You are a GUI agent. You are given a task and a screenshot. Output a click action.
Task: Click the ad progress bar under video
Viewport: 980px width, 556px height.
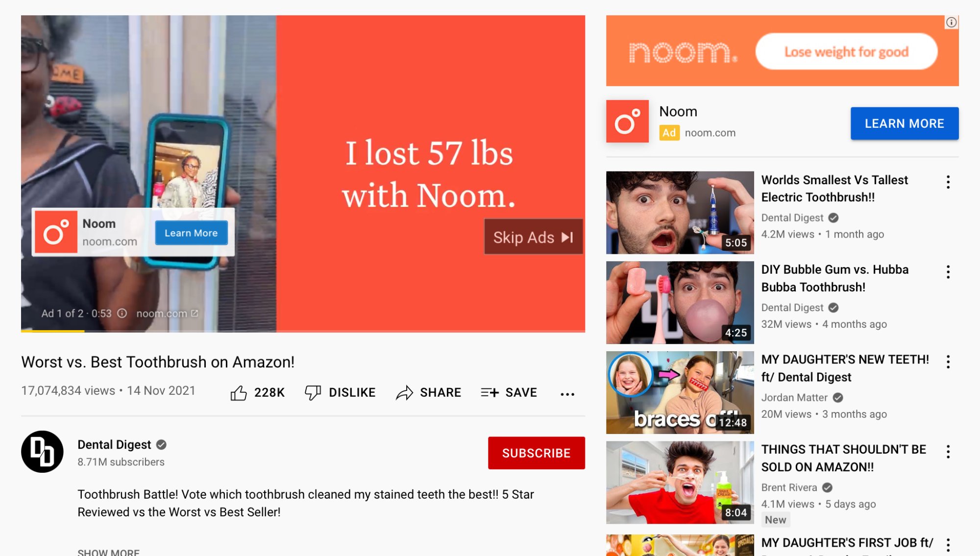tap(303, 332)
